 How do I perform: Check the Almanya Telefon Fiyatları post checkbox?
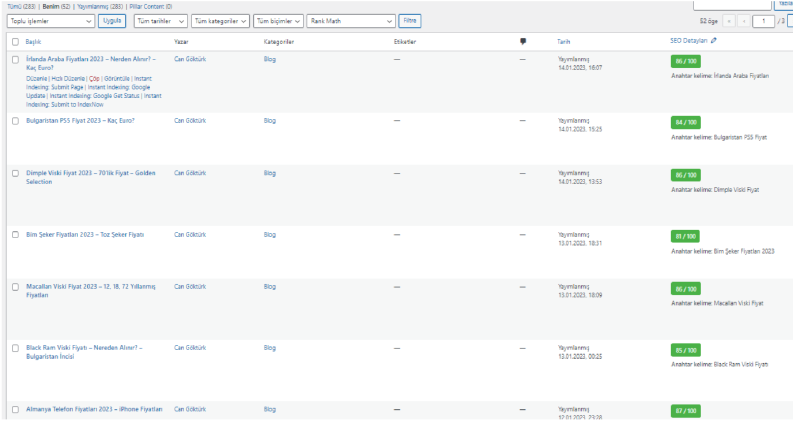point(15,410)
